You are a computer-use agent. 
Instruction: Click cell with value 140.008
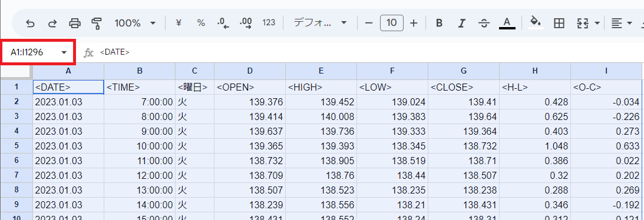click(321, 116)
